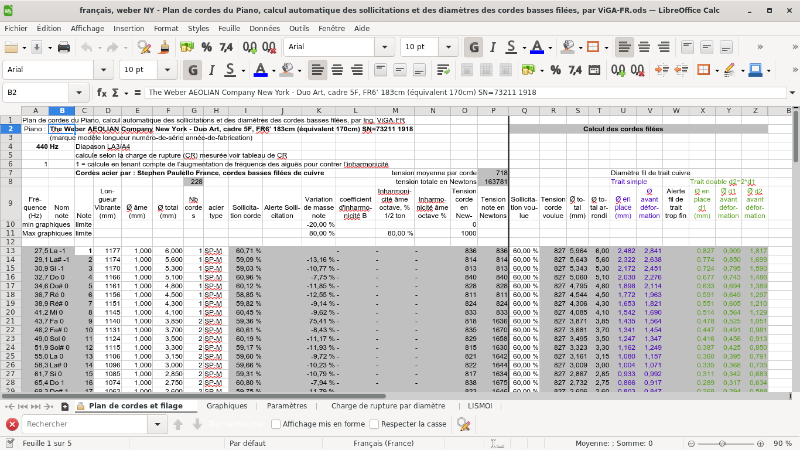Screen dimensions: 800x450
Task: Switch to the Graphiques sheet tab
Action: click(x=227, y=407)
